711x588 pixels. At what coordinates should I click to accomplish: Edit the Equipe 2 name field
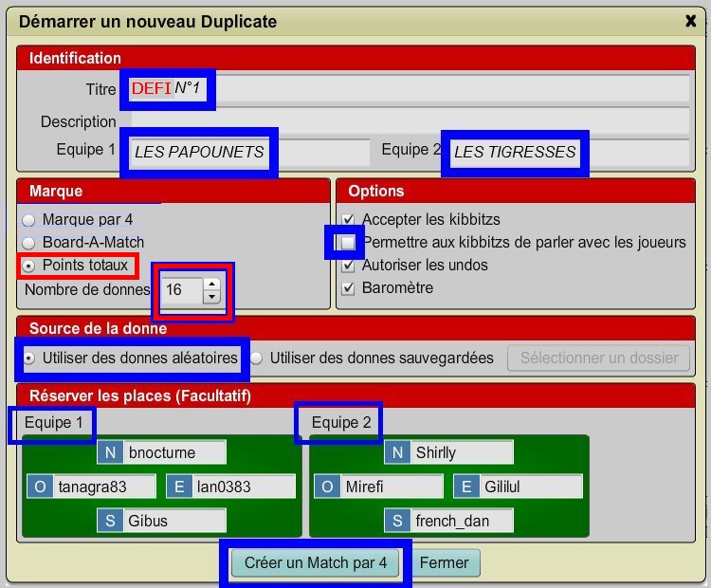pos(569,152)
